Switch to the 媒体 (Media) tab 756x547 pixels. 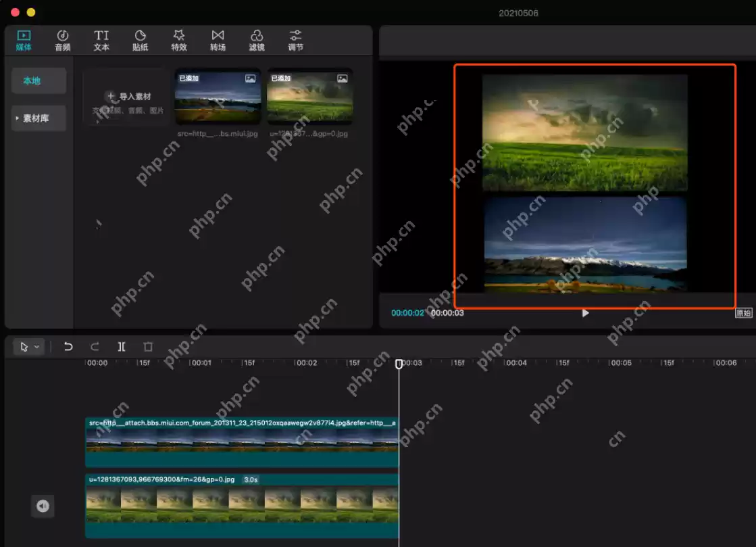[24, 39]
